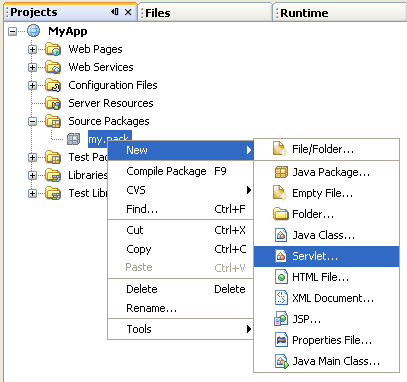Click the HTML File icon in submenu
This screenshot has height=382, width=407.
click(x=281, y=277)
